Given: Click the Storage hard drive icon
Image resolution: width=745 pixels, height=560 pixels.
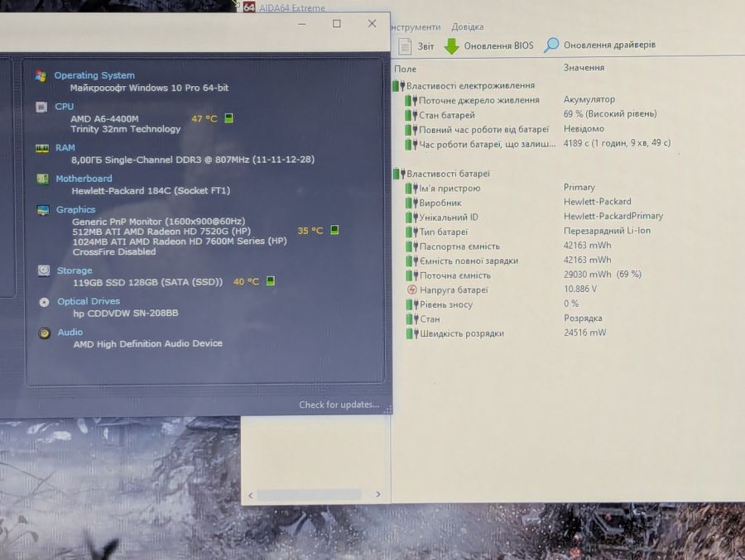Looking at the screenshot, I should 44,270.
